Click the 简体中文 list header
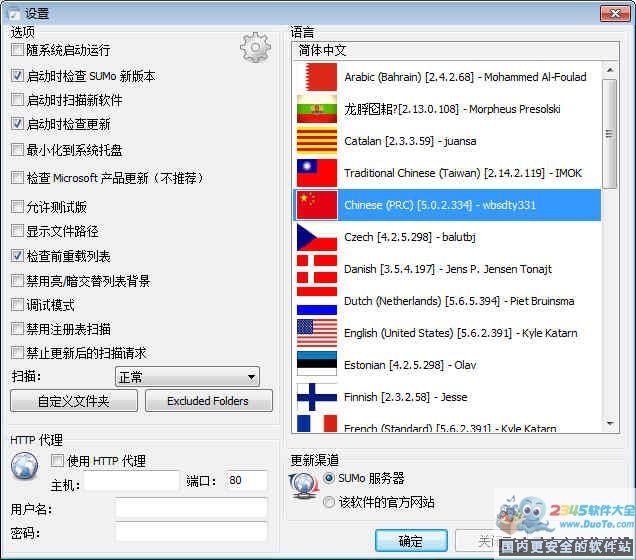The height and width of the screenshot is (560, 636). tap(455, 51)
